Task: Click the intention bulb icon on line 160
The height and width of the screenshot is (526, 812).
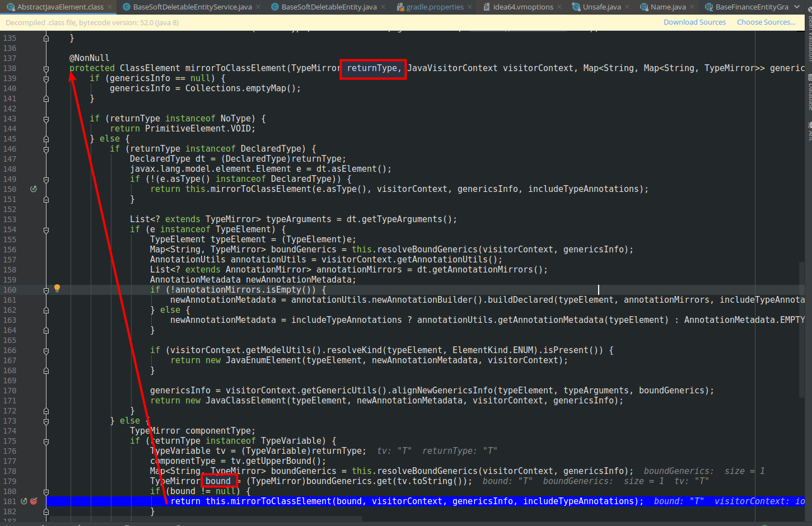Action: coord(57,288)
